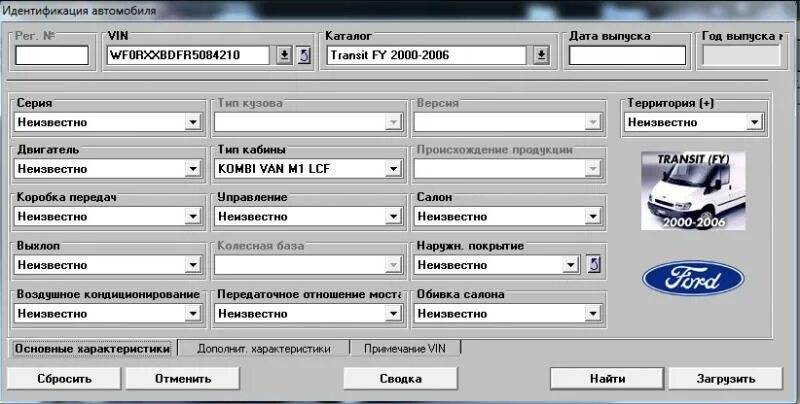Expand the Обивка салона dropdown
Screen dimensions: 800x404
click(x=592, y=313)
